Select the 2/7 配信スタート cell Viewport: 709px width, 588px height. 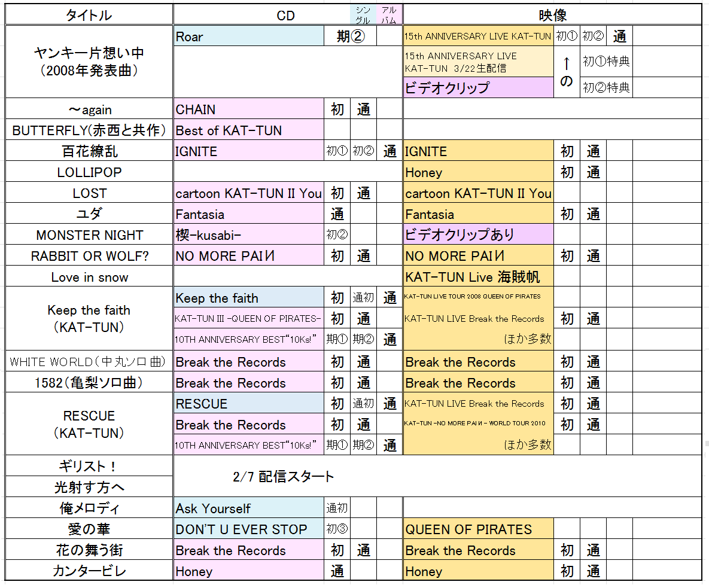tap(437, 476)
